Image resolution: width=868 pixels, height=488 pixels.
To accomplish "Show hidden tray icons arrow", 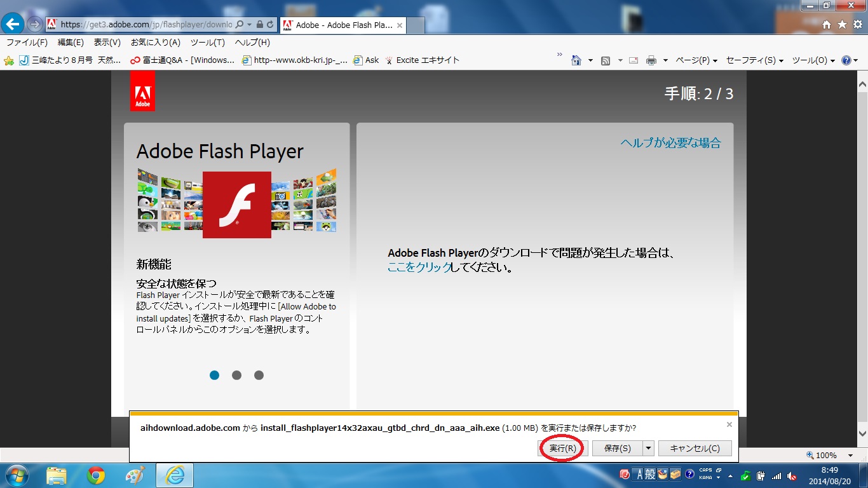I will tap(731, 475).
